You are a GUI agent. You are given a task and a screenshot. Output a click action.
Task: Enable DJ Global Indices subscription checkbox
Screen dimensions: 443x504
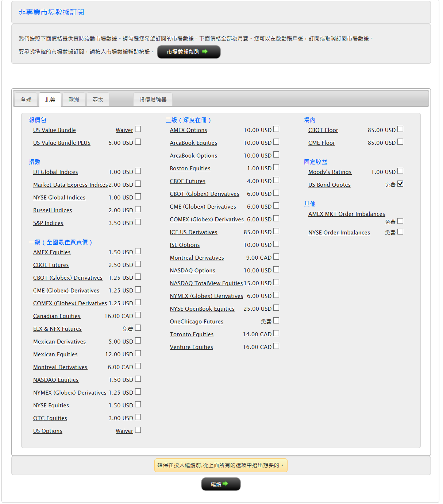[138, 171]
